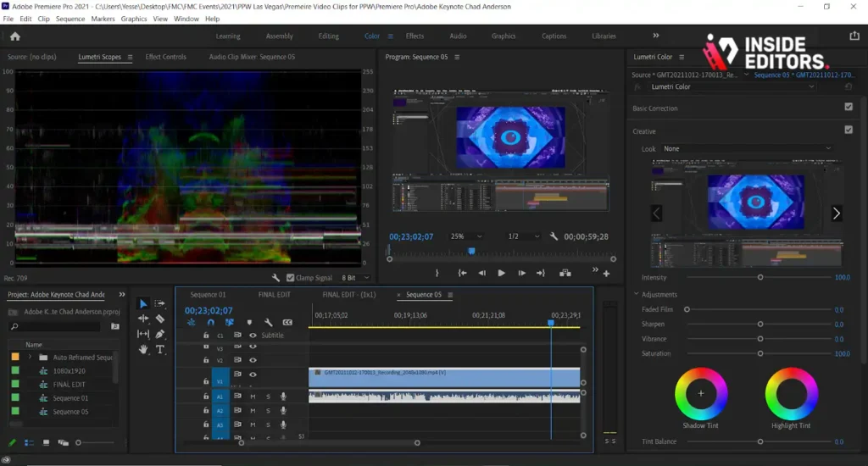Viewport: 868px width, 466px height.
Task: Click the Program Monitor button editor plus
Action: 607,274
